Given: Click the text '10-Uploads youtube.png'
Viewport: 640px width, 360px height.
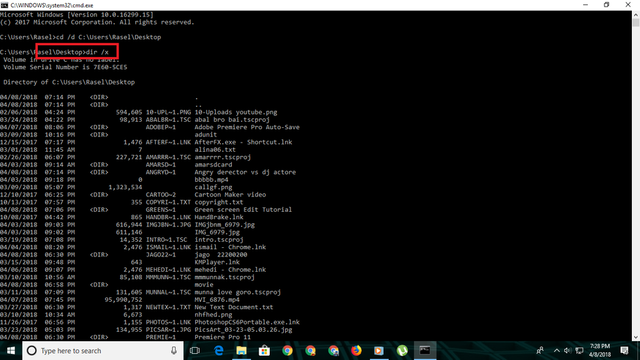Looking at the screenshot, I should (236, 112).
